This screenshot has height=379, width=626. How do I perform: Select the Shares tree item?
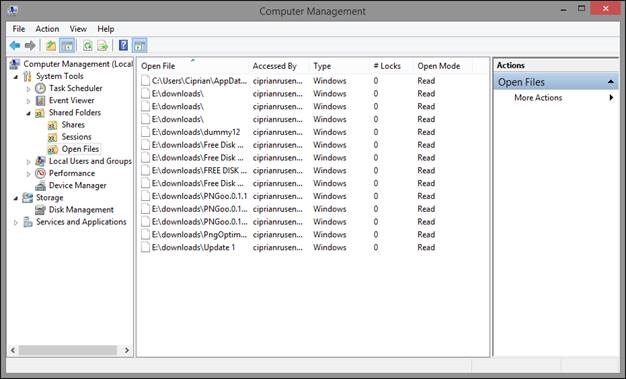click(x=73, y=125)
